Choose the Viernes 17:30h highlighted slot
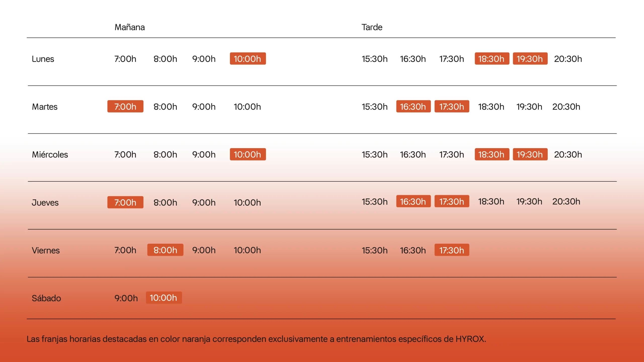The width and height of the screenshot is (644, 362). 452,250
